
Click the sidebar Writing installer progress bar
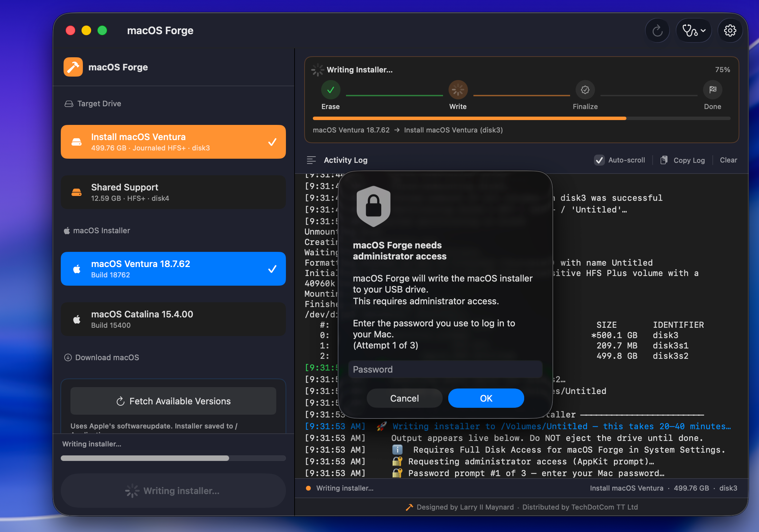173,458
